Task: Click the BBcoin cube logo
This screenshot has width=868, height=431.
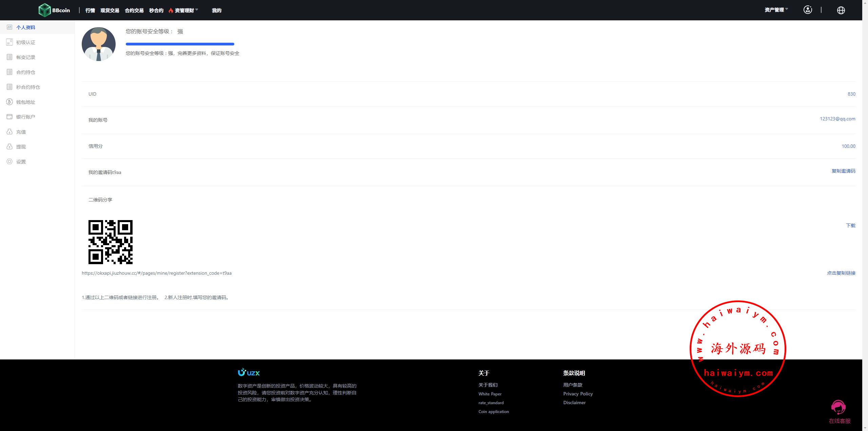Action: (x=44, y=10)
